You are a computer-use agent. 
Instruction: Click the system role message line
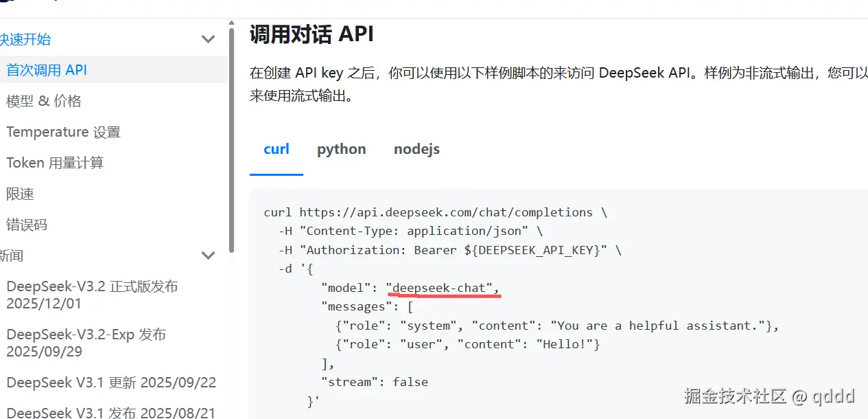[x=557, y=326]
